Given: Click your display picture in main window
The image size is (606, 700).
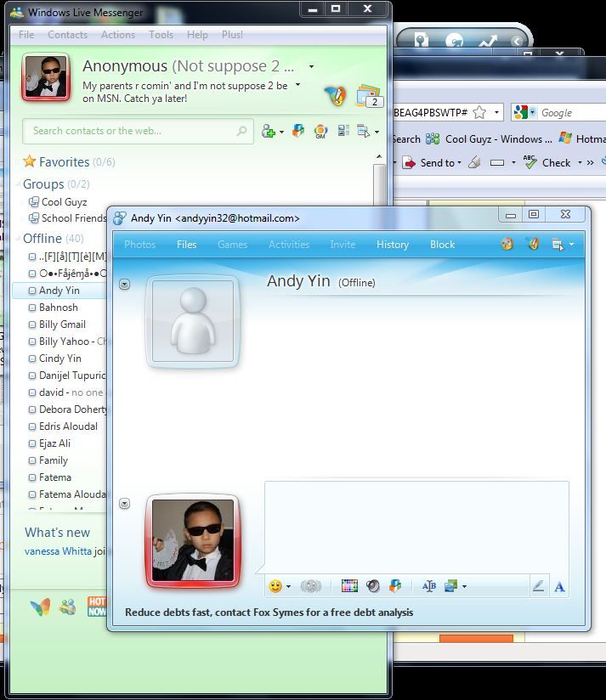Looking at the screenshot, I should click(x=46, y=76).
